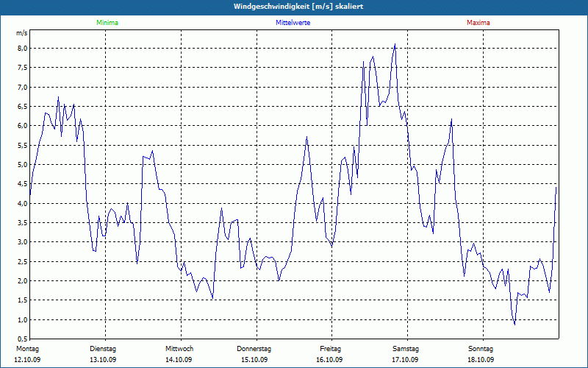Image resolution: width=588 pixels, height=368 pixels.
Task: Click the date 18.10.09
Action: (481, 360)
